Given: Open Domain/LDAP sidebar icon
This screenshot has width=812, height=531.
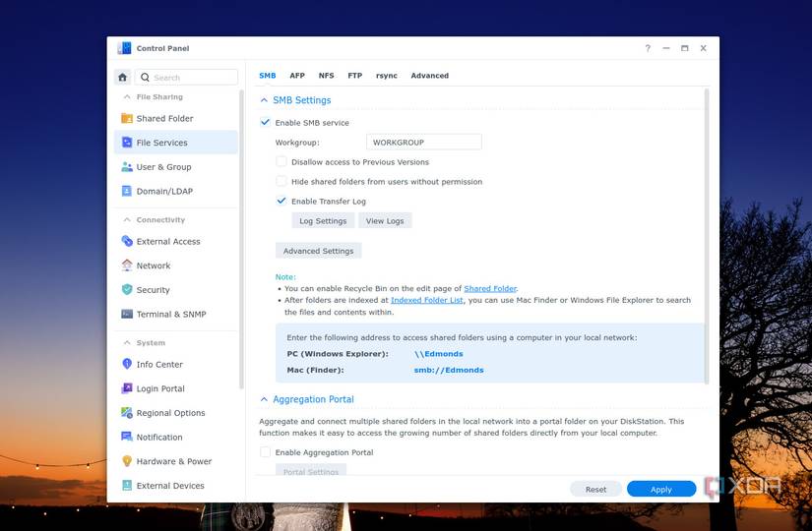Looking at the screenshot, I should (127, 191).
